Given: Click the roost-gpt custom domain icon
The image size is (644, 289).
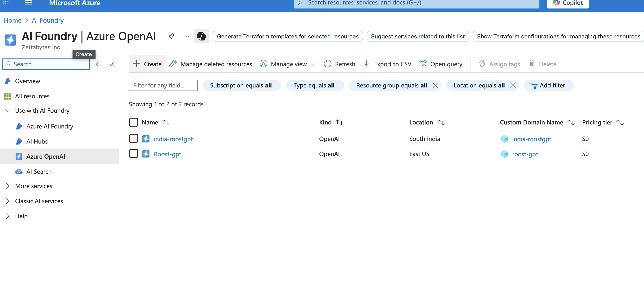Looking at the screenshot, I should (x=504, y=154).
